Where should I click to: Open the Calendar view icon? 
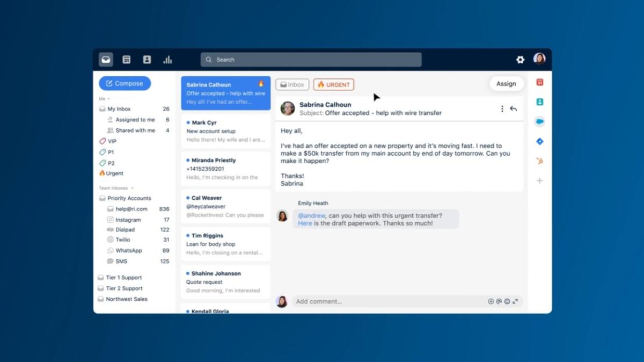pyautogui.click(x=126, y=60)
